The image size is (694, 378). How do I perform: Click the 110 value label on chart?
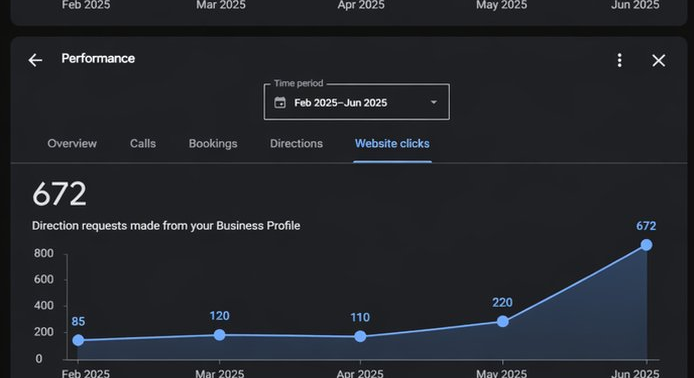pos(360,317)
